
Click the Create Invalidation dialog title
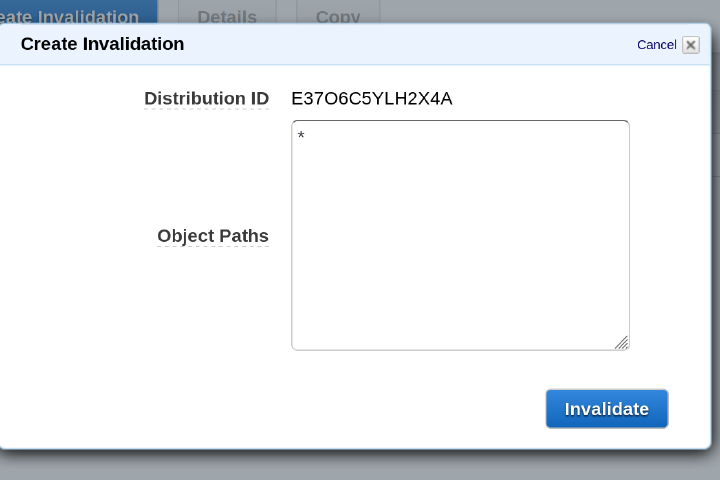pyautogui.click(x=102, y=44)
